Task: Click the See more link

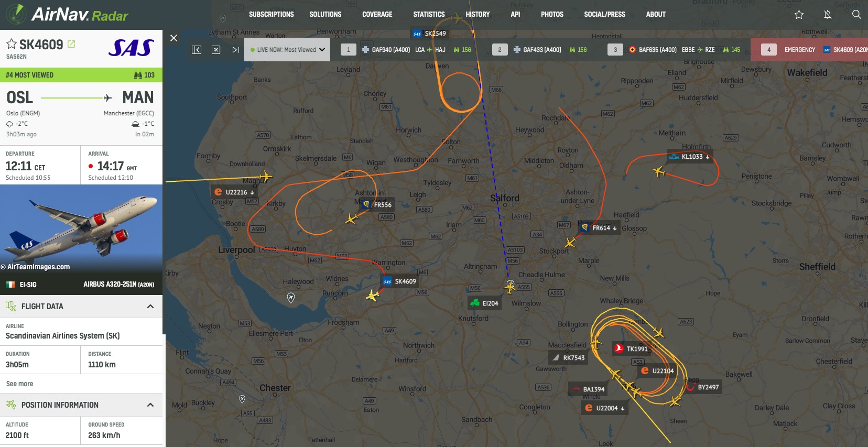Action: 19,384
